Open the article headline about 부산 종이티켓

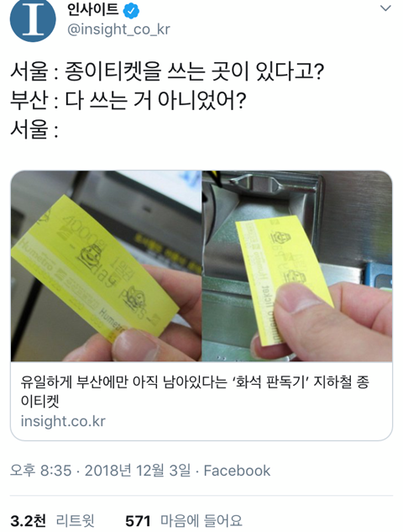coord(195,391)
